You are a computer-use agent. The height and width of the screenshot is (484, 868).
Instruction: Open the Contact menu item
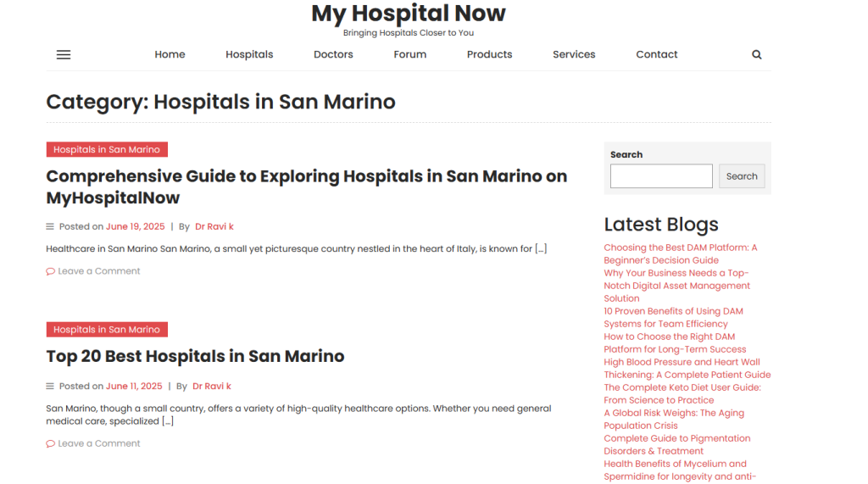click(657, 54)
